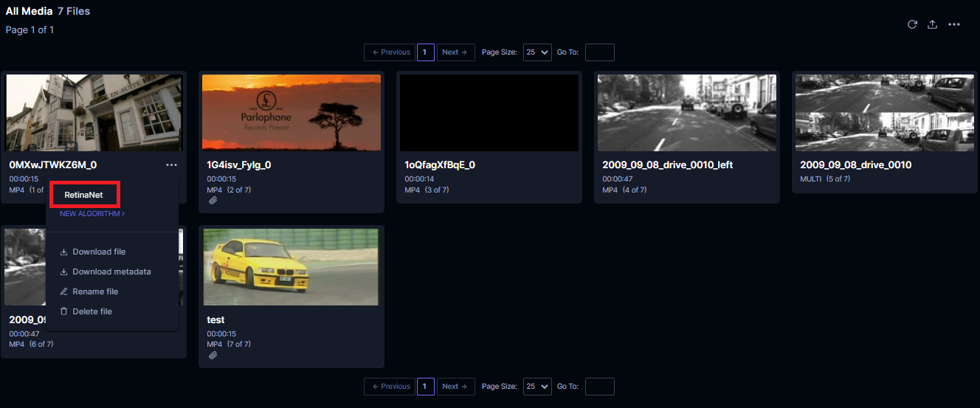Click the top Previous page button
This screenshot has height=408, width=980.
389,52
